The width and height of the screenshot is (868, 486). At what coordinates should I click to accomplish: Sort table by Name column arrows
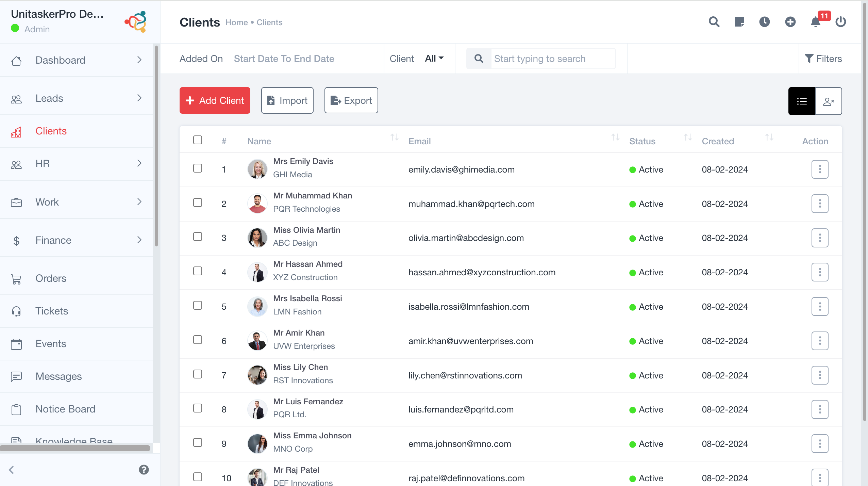tap(395, 137)
